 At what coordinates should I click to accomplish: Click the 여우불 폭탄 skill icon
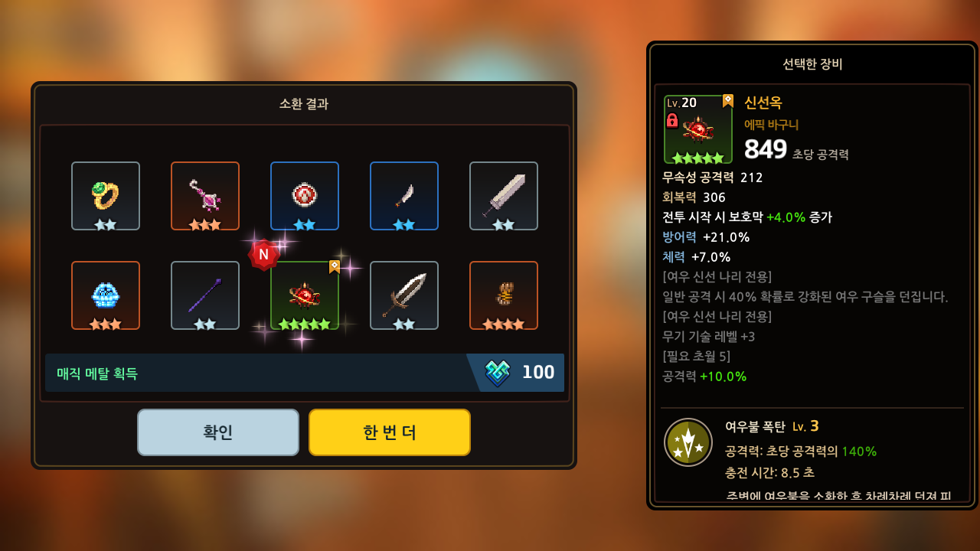(x=688, y=442)
